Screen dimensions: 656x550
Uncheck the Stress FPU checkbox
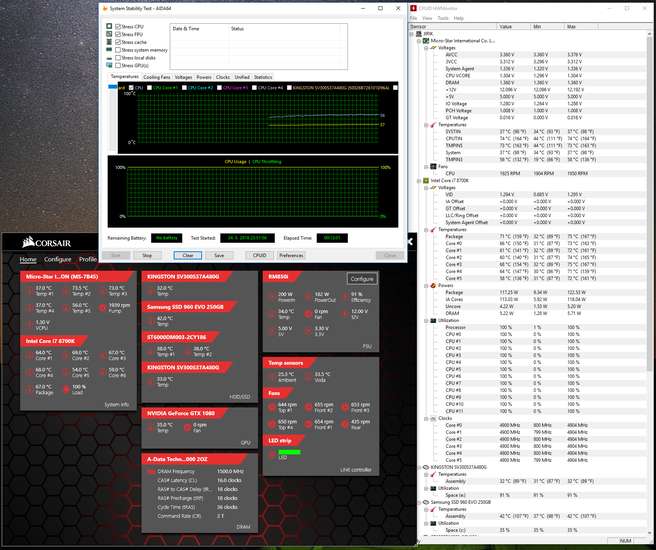point(118,34)
